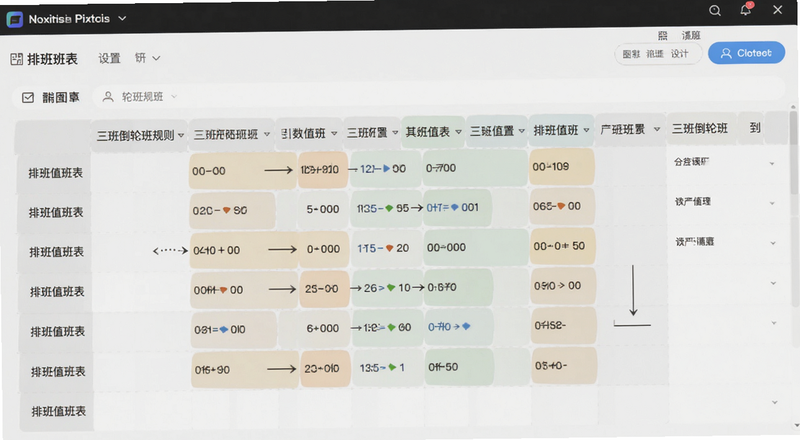Click blue diamond marker in 031=010 cell
Image resolution: width=800 pixels, height=440 pixels.
click(x=223, y=329)
